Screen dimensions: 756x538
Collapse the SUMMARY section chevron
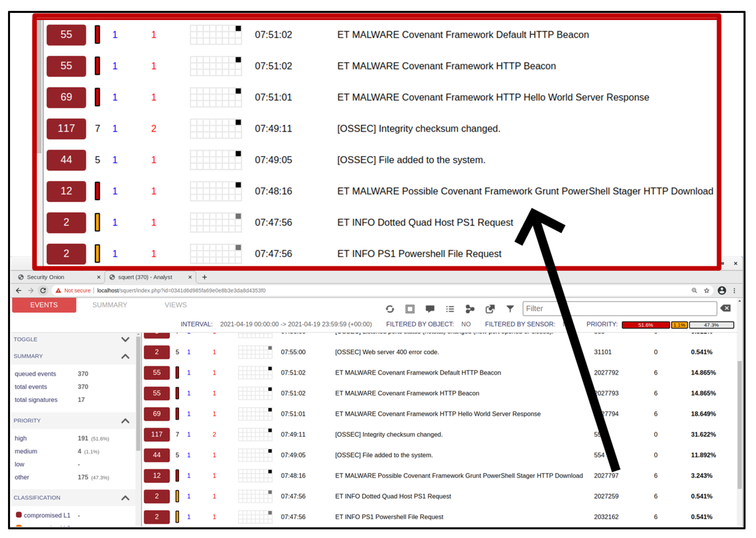tap(125, 356)
